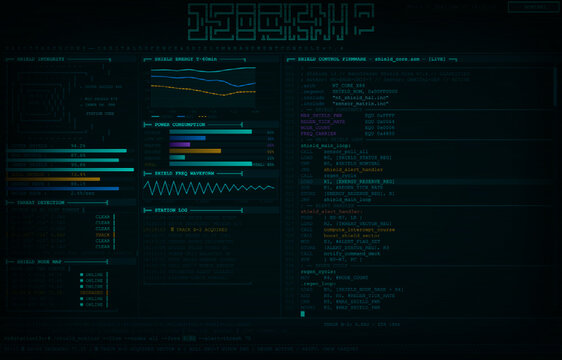562x360 pixels.
Task: Click the compute_intercept_course call line
Action: [x=348, y=230]
